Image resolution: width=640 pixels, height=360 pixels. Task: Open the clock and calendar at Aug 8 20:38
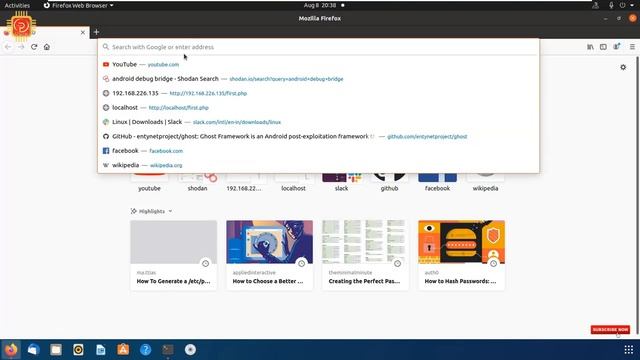[x=320, y=5]
